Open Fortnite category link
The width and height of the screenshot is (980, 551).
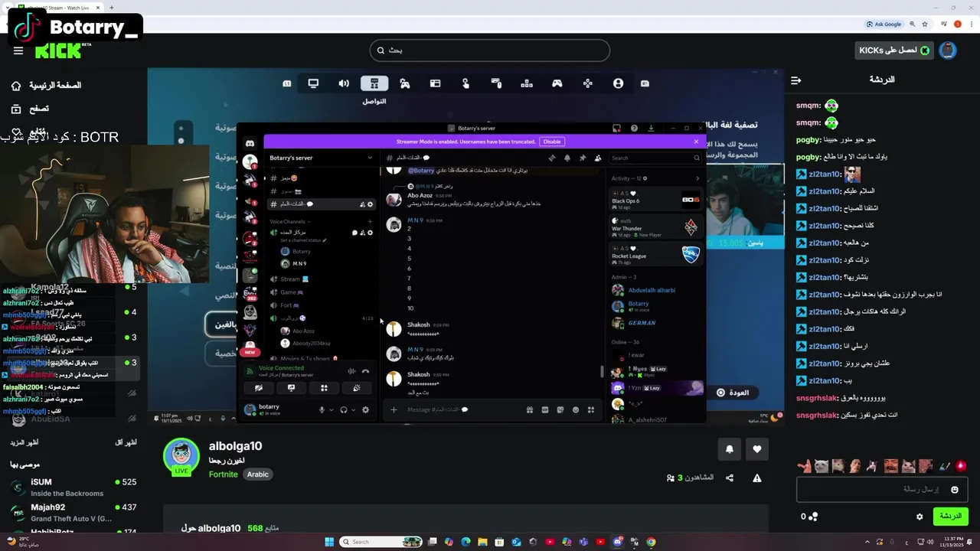tap(224, 474)
